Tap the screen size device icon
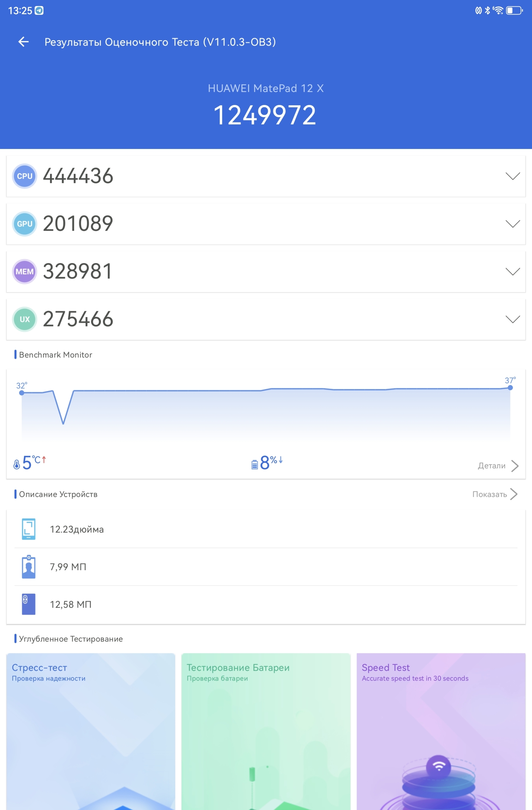 [28, 529]
